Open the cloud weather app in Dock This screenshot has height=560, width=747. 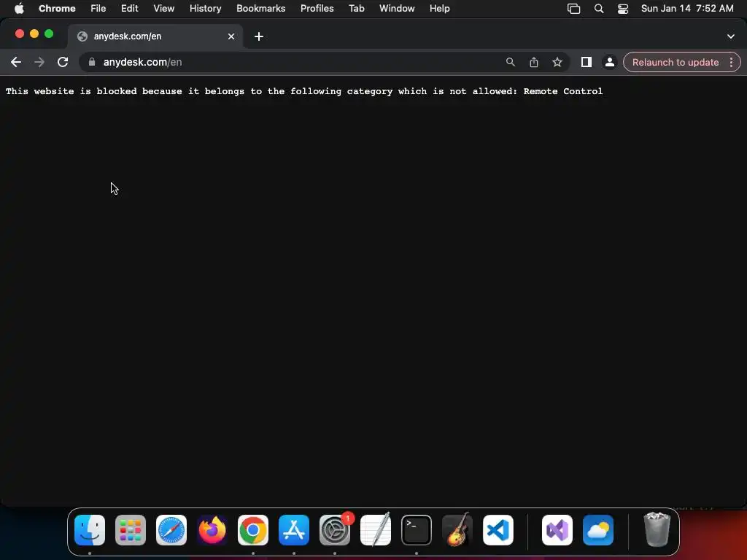coord(598,529)
